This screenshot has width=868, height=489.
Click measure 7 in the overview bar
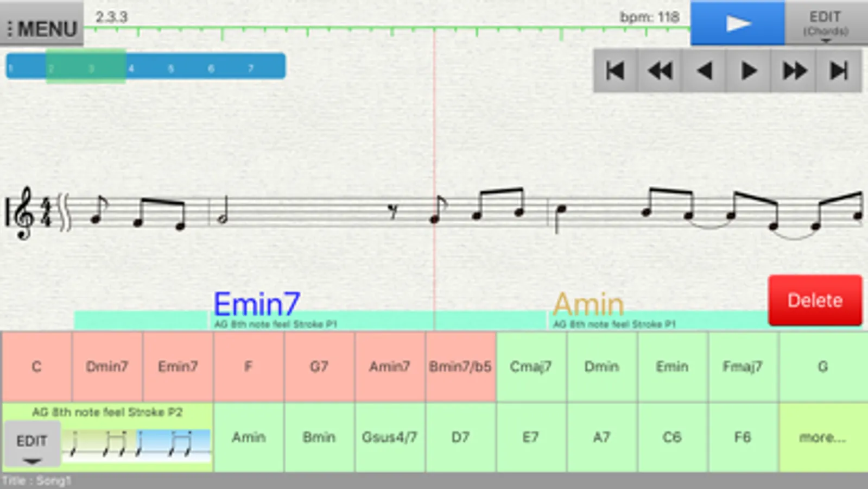251,68
